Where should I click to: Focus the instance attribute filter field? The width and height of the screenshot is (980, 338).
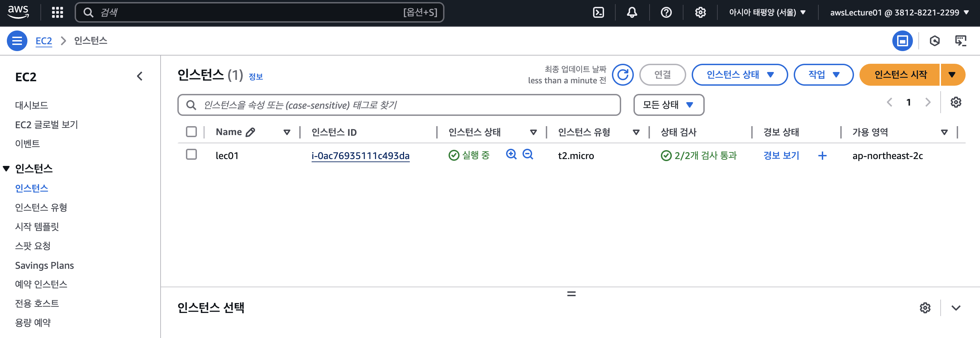pos(399,105)
